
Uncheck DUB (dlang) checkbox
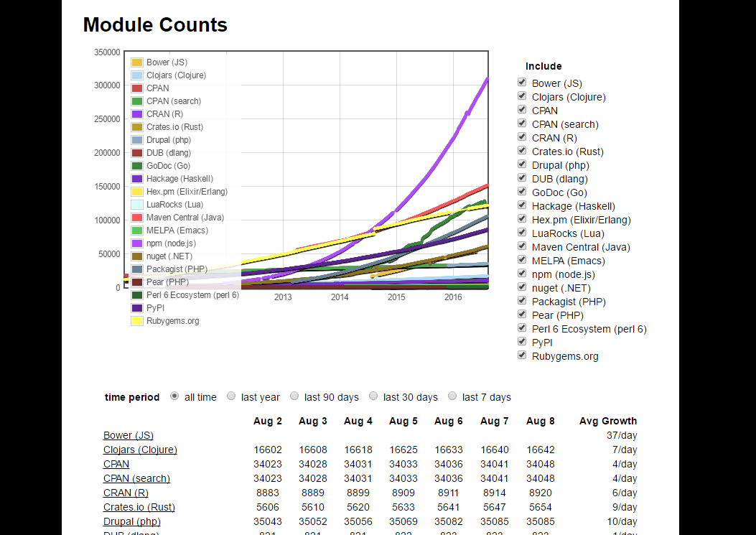click(522, 177)
